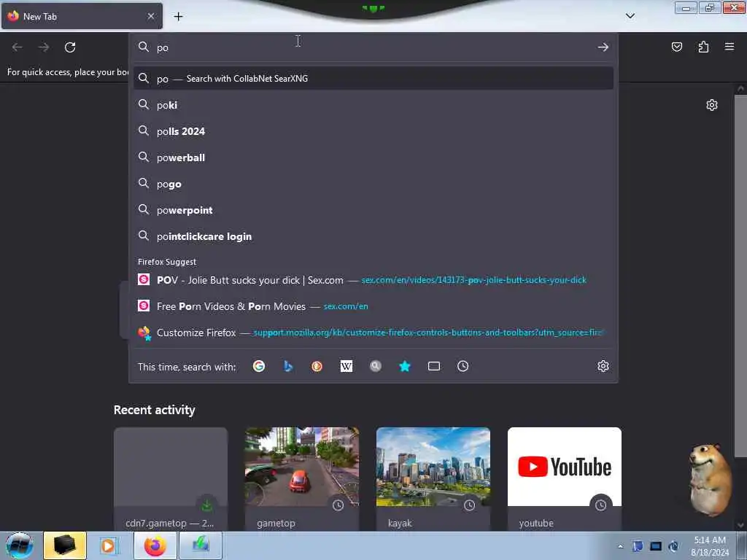Select the New Tab browser tab
Image resolution: width=747 pixels, height=560 pixels.
82,16
